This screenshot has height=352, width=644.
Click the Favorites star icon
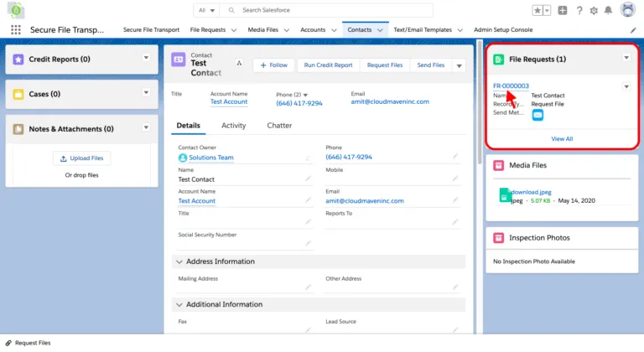tap(538, 11)
